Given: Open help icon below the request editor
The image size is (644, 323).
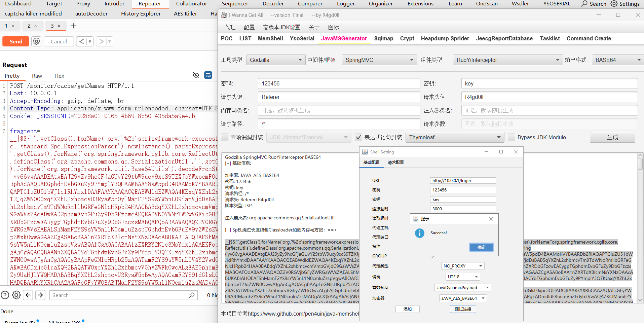Looking at the screenshot, I should click(5, 295).
